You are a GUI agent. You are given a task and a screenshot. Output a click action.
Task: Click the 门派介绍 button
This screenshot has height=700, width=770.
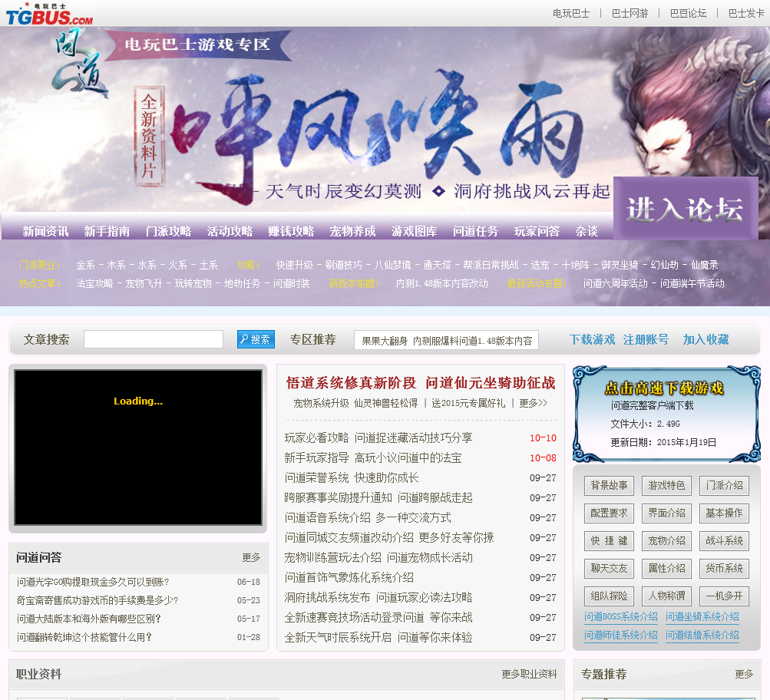tap(725, 486)
